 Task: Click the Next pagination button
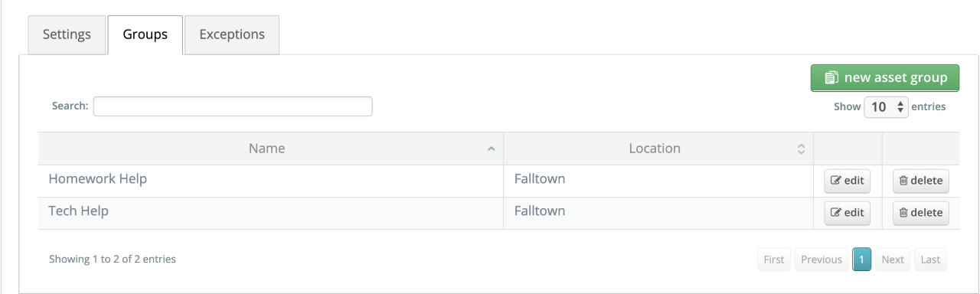[893, 260]
